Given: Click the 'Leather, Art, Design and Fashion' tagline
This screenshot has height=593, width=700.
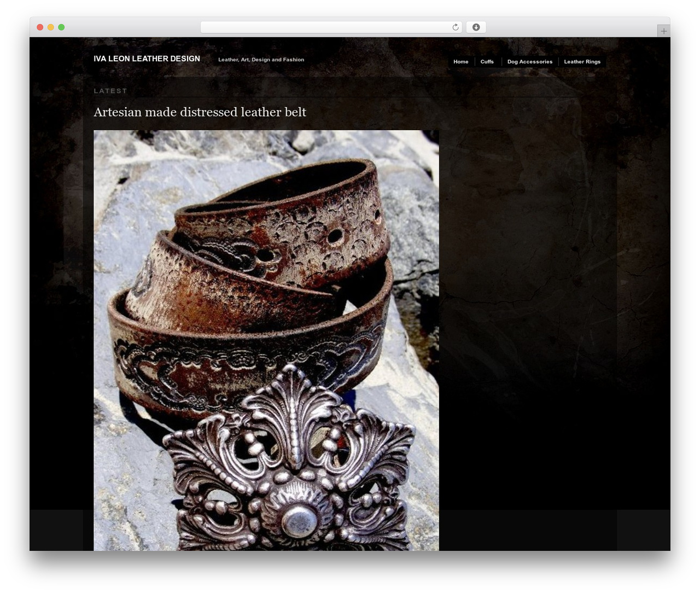Looking at the screenshot, I should pyautogui.click(x=261, y=60).
